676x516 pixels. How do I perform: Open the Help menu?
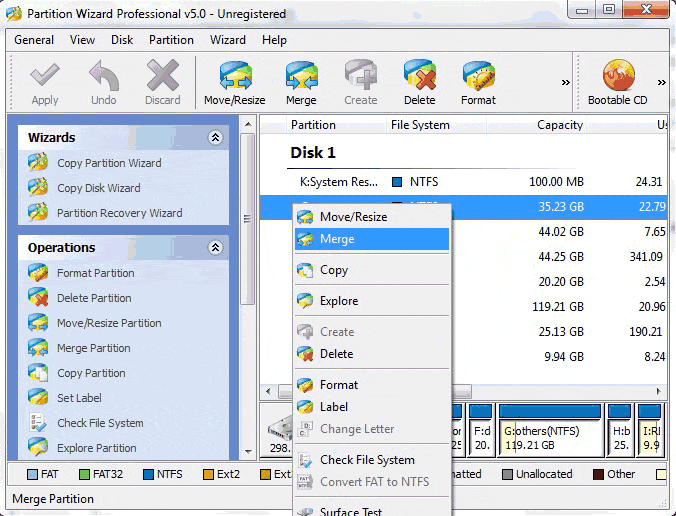[274, 40]
